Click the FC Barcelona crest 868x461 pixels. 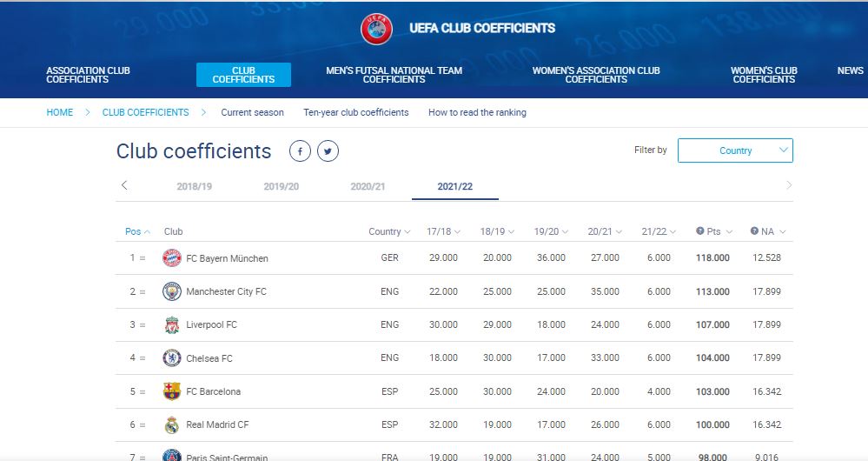pyautogui.click(x=172, y=391)
